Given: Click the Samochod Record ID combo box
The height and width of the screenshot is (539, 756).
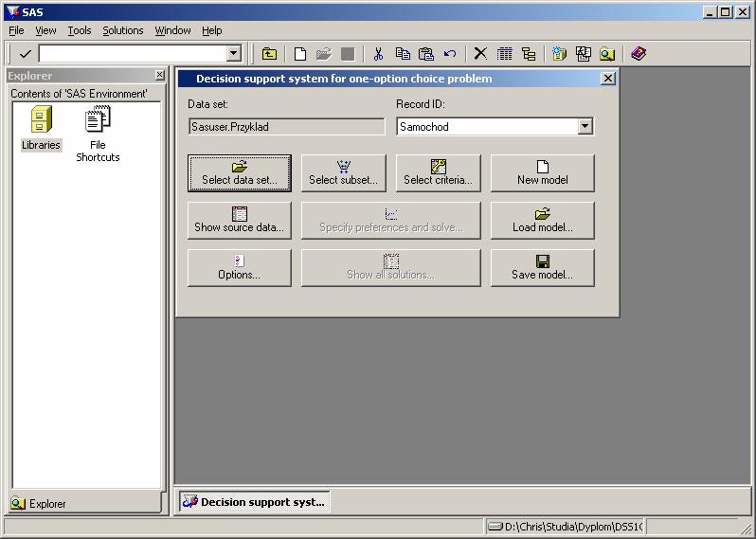Looking at the screenshot, I should 495,126.
